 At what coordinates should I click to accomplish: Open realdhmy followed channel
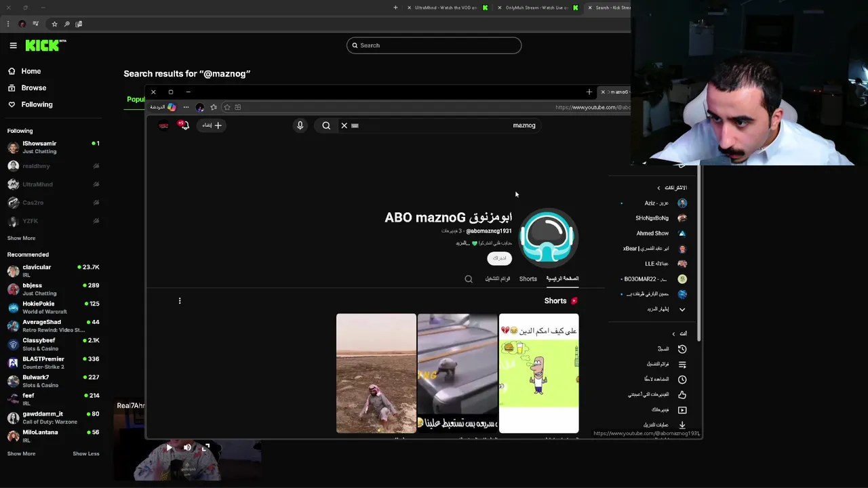point(53,166)
